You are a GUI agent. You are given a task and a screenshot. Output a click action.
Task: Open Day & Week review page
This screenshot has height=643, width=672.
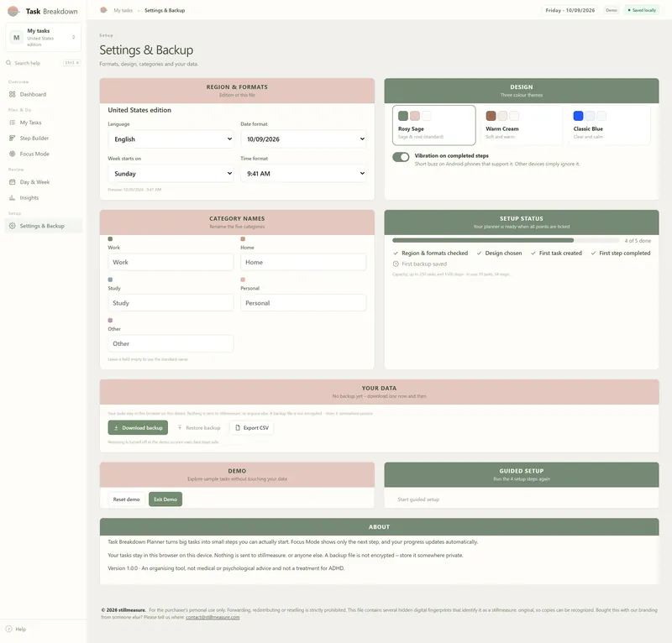tap(43, 182)
